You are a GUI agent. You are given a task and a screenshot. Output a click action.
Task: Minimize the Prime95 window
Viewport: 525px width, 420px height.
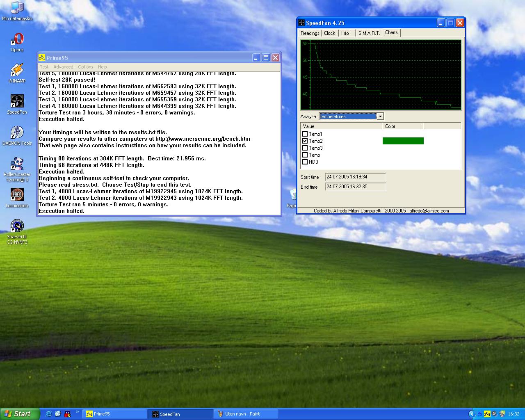pos(256,58)
